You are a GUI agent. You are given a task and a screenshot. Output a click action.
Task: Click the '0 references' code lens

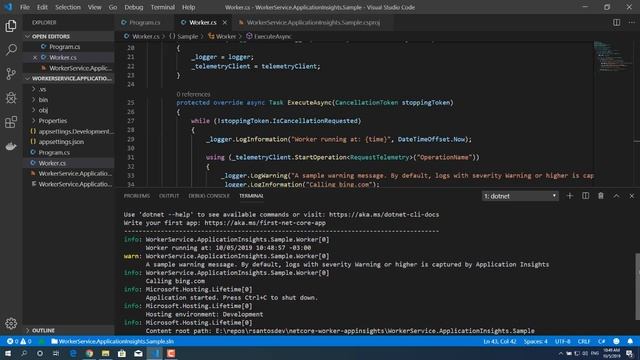click(x=193, y=94)
